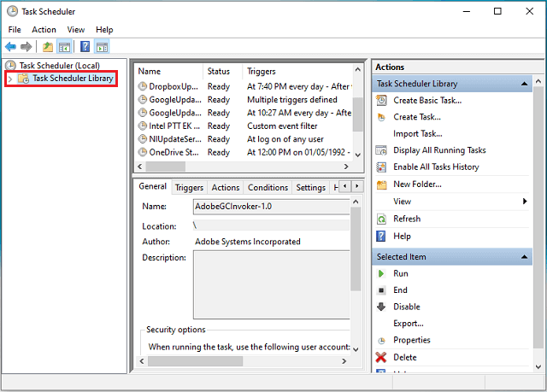
Task: Click the Display All Running Tasks icon
Action: click(381, 150)
